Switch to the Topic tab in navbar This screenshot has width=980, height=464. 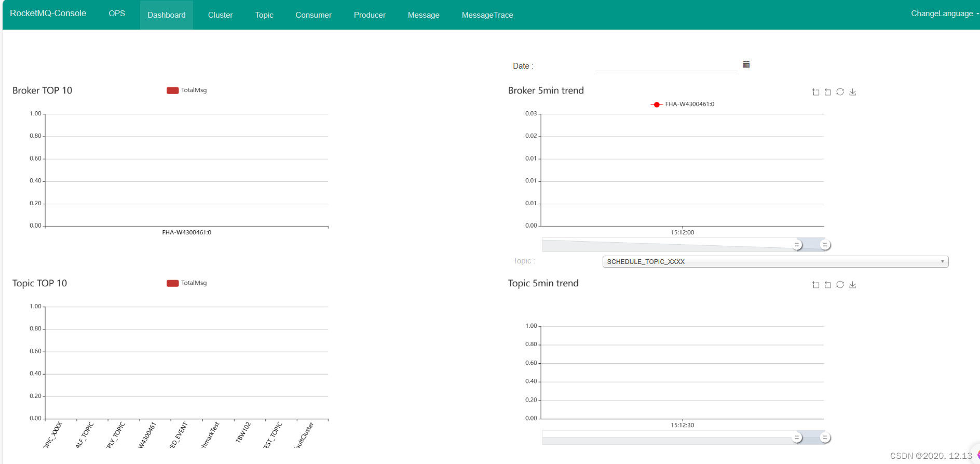coord(264,15)
